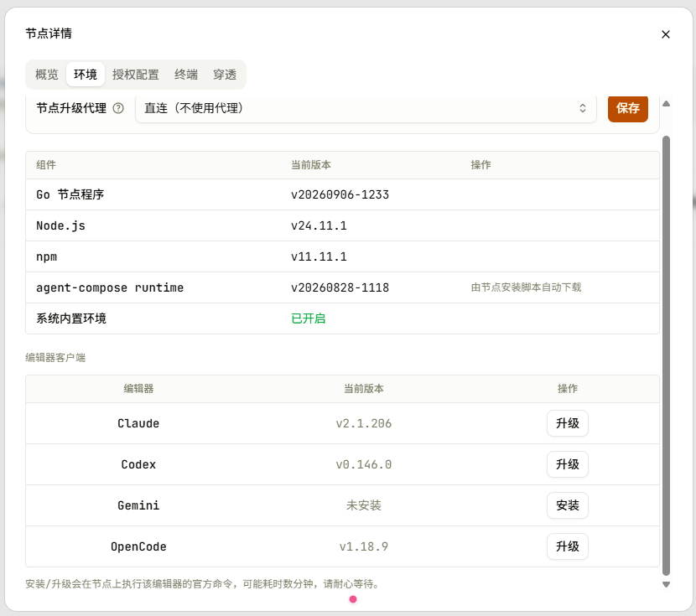Select Node.js version v24.11.1

(319, 225)
